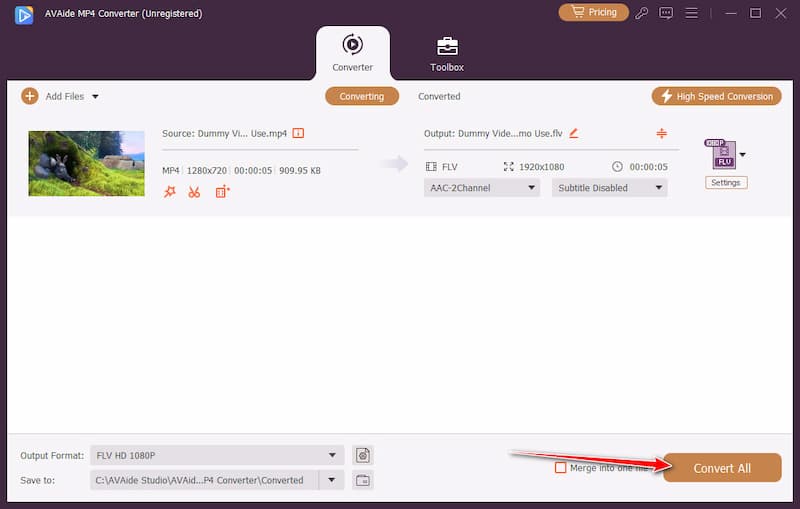Rename output file with pencil icon
The image size is (800, 509).
(574, 133)
